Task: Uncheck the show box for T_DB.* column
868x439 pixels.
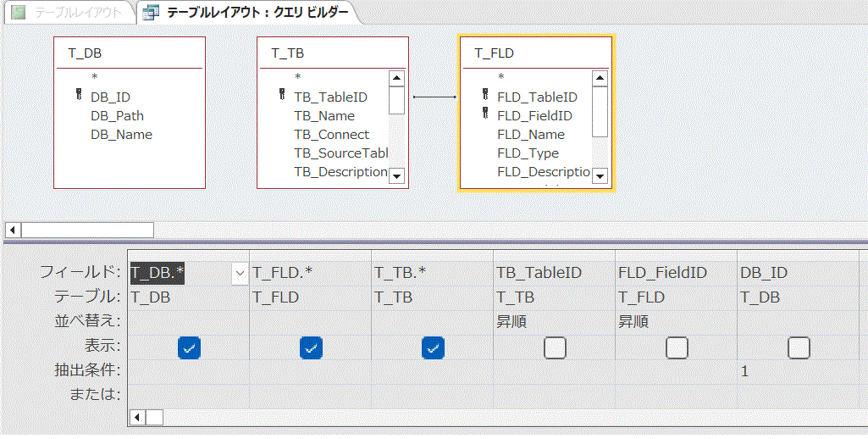Action: click(x=189, y=347)
